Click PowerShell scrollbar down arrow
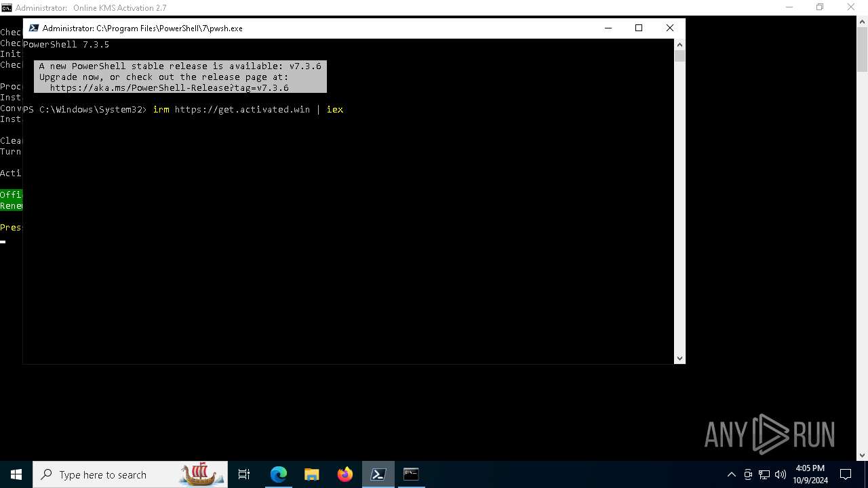 (x=680, y=359)
